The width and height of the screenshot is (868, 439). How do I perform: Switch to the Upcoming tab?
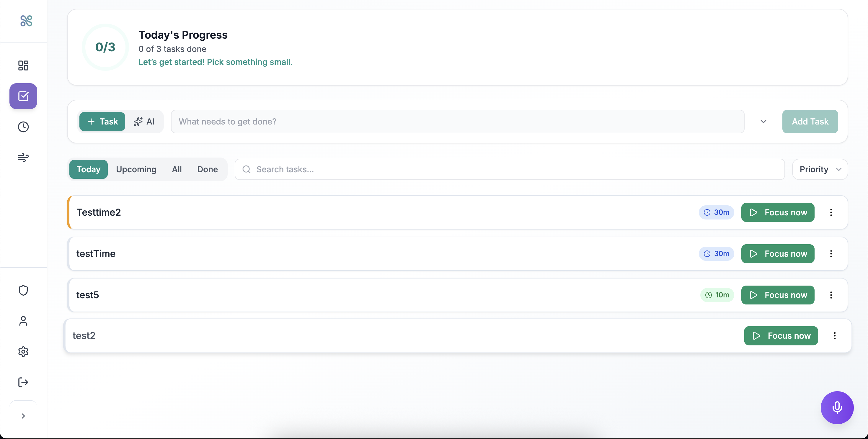click(x=136, y=169)
